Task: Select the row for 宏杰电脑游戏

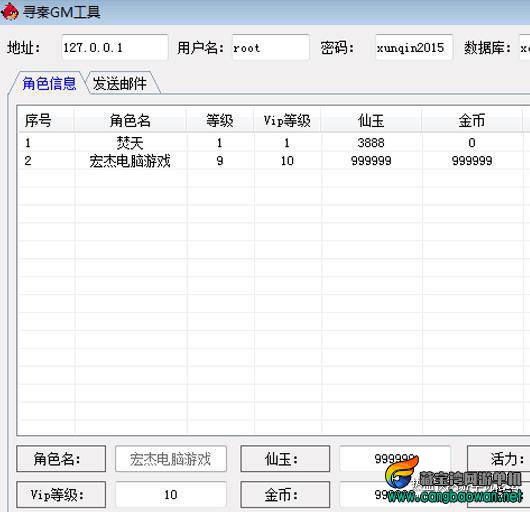Action: [273, 161]
